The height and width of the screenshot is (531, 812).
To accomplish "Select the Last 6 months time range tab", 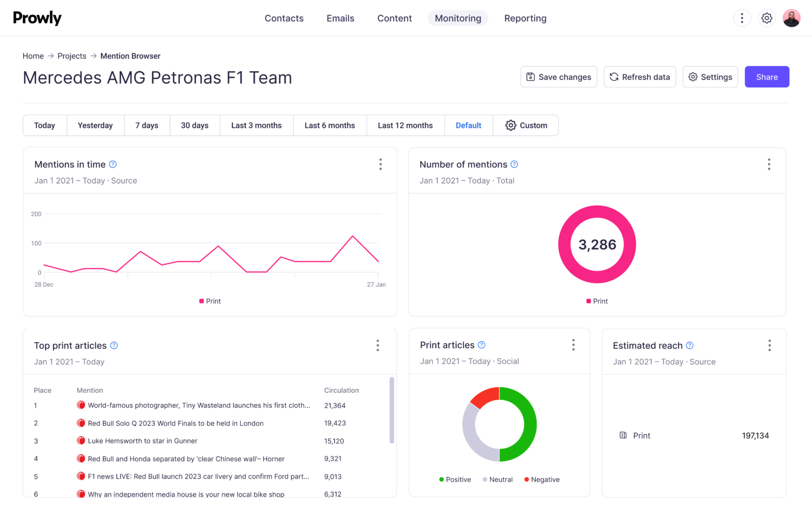I will [x=329, y=125].
